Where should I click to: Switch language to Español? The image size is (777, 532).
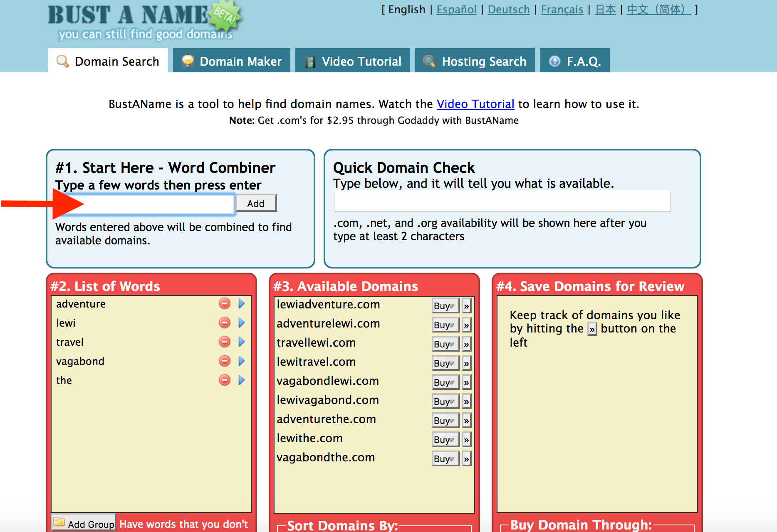point(457,10)
